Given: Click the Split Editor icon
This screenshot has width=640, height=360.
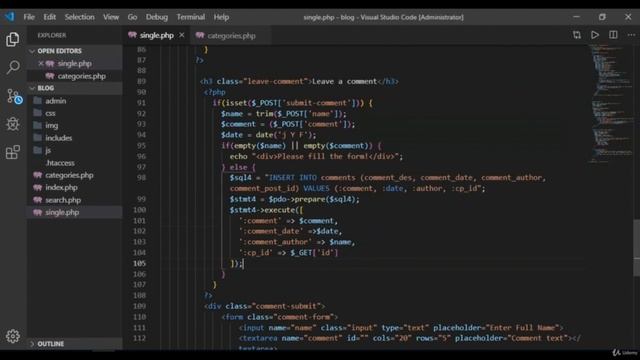Looking at the screenshot, I should click(613, 35).
